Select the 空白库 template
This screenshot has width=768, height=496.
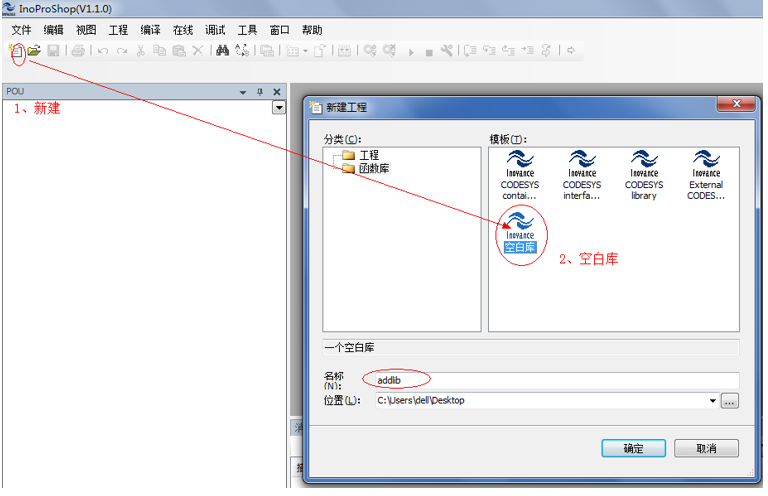[520, 233]
